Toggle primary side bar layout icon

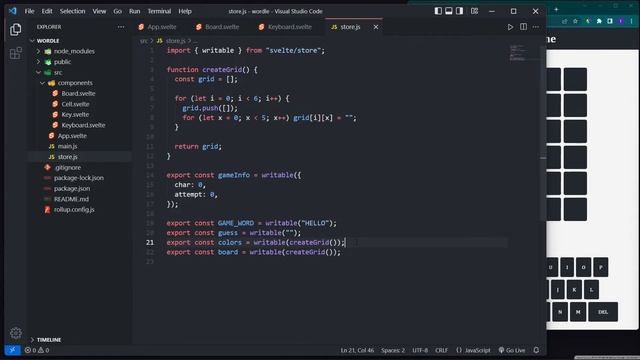pos(438,11)
